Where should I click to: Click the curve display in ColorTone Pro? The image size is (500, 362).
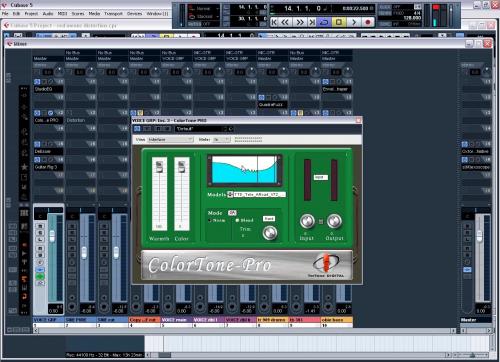pos(245,170)
